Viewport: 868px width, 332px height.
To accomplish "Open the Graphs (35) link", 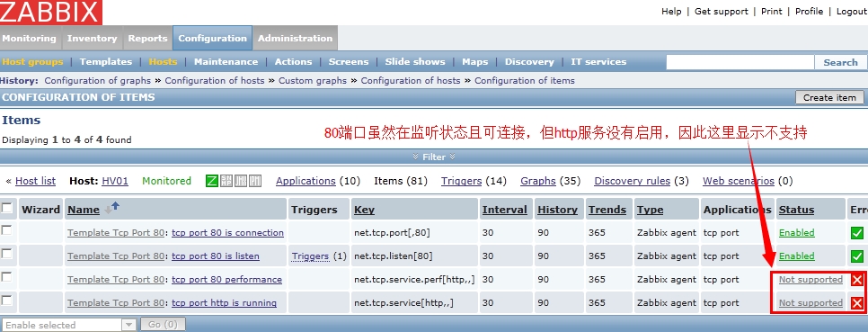I will point(538,181).
